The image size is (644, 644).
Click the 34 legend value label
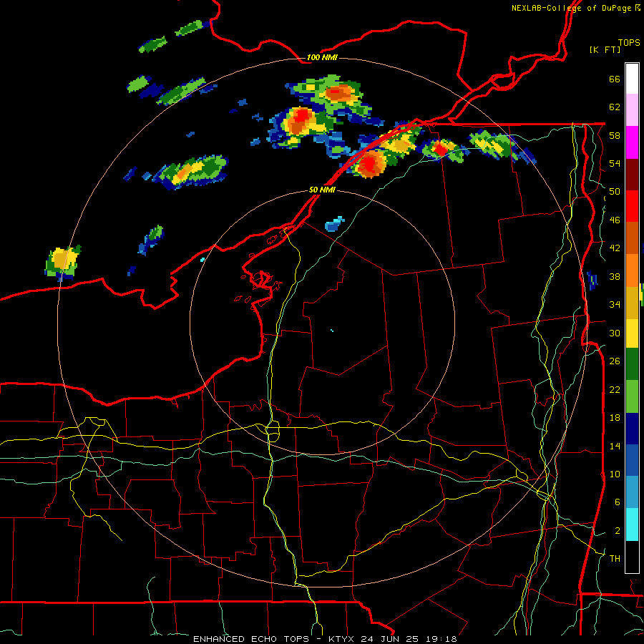(615, 304)
